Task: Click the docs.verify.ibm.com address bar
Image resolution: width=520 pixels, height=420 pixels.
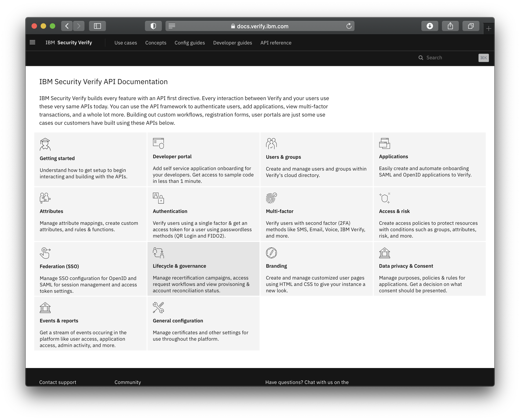Action: pyautogui.click(x=260, y=26)
